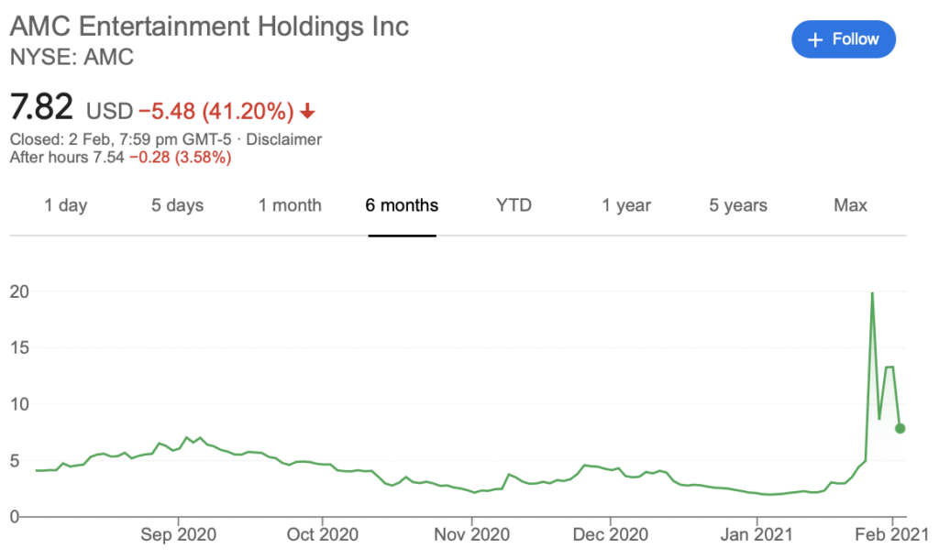The height and width of the screenshot is (560, 939).
Task: Select the 1 day range tab
Action: (x=66, y=205)
